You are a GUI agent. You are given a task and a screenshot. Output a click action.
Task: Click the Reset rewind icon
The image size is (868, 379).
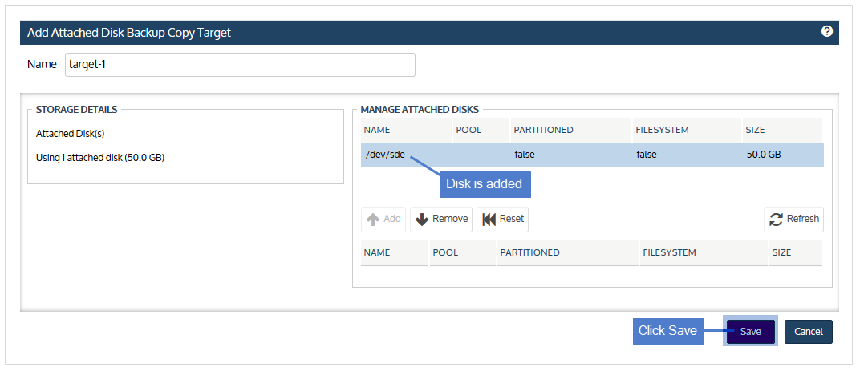coord(489,220)
